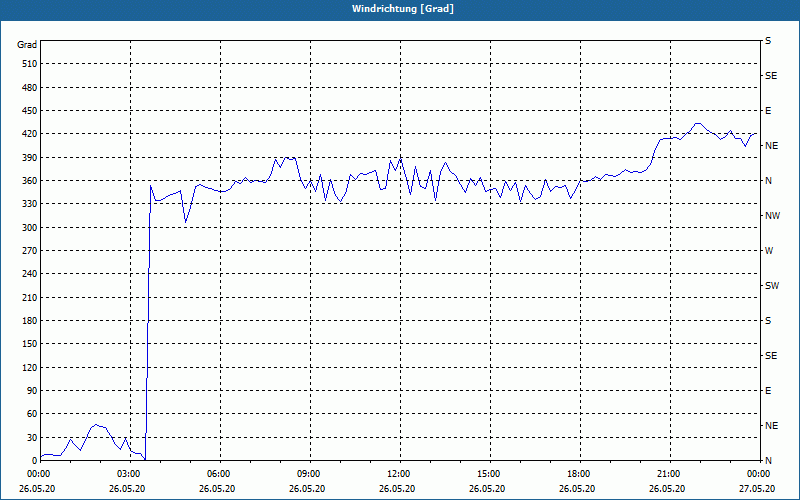
Task: Select the 15:00 time axis label
Action: click(x=490, y=474)
